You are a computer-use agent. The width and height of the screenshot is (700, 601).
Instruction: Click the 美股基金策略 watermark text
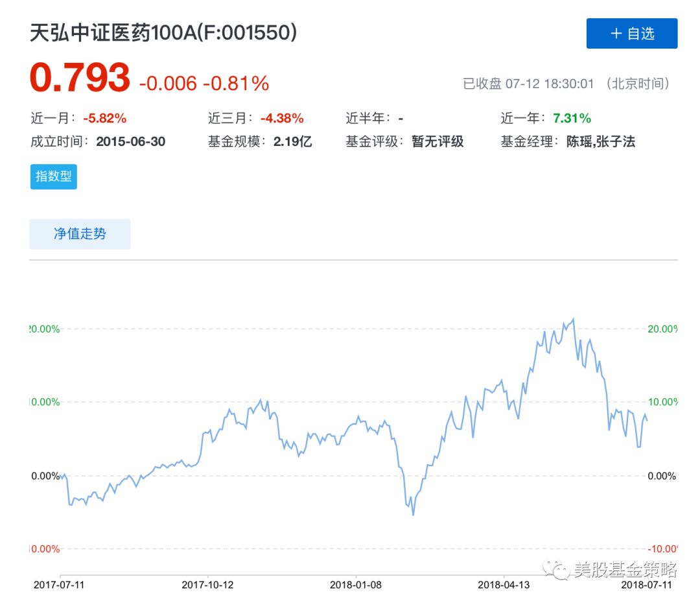[625, 570]
